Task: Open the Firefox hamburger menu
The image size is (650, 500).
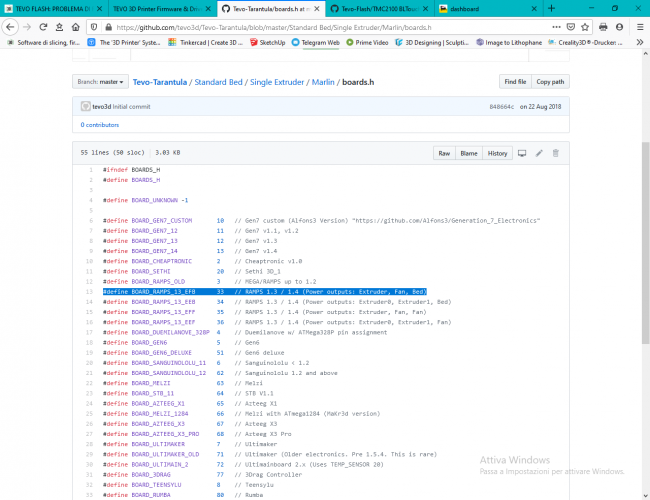Action: [639, 28]
